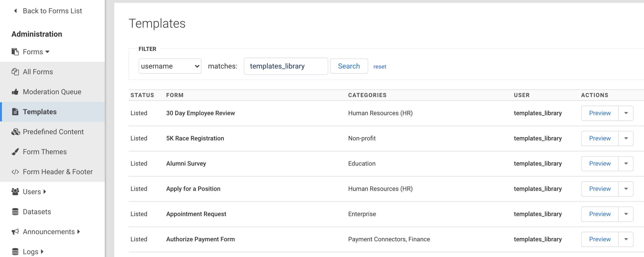This screenshot has height=257, width=644.
Task: Open the Templates sidebar item
Action: tap(40, 112)
